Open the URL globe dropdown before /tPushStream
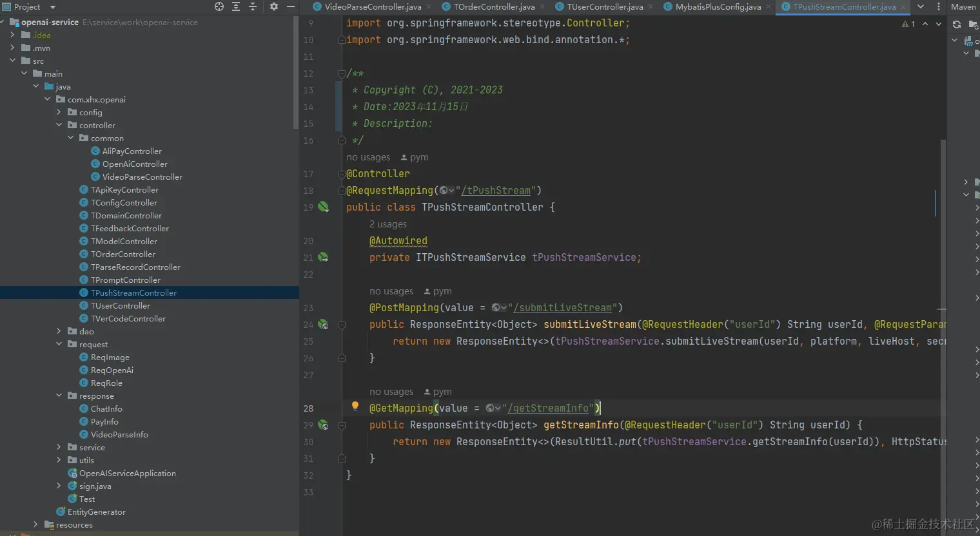Image resolution: width=980 pixels, height=536 pixels. [x=447, y=191]
